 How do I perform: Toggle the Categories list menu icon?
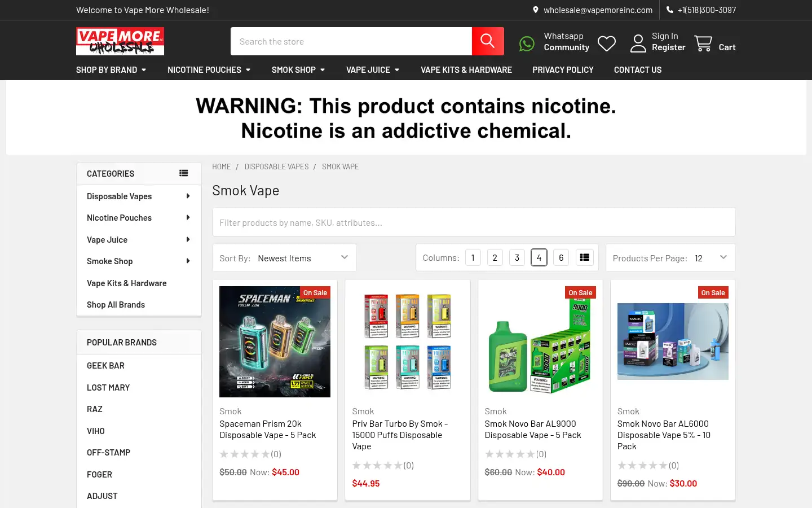pos(184,173)
